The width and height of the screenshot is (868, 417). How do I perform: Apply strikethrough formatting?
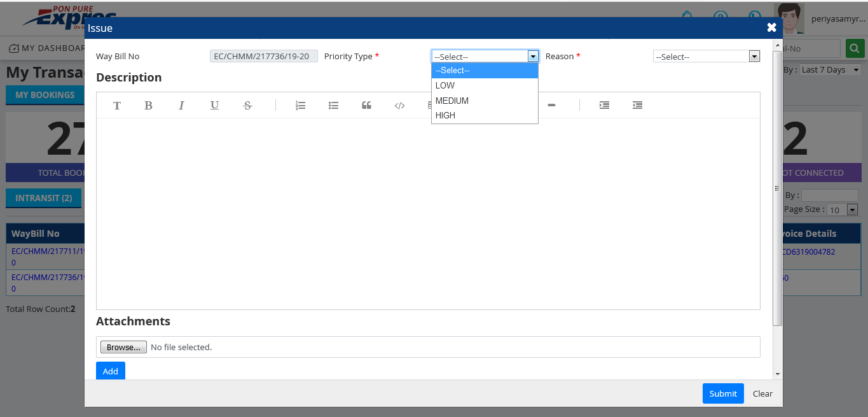tap(247, 106)
